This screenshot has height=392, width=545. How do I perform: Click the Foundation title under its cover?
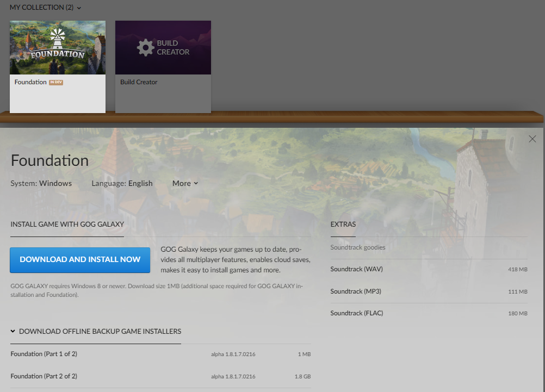point(30,82)
